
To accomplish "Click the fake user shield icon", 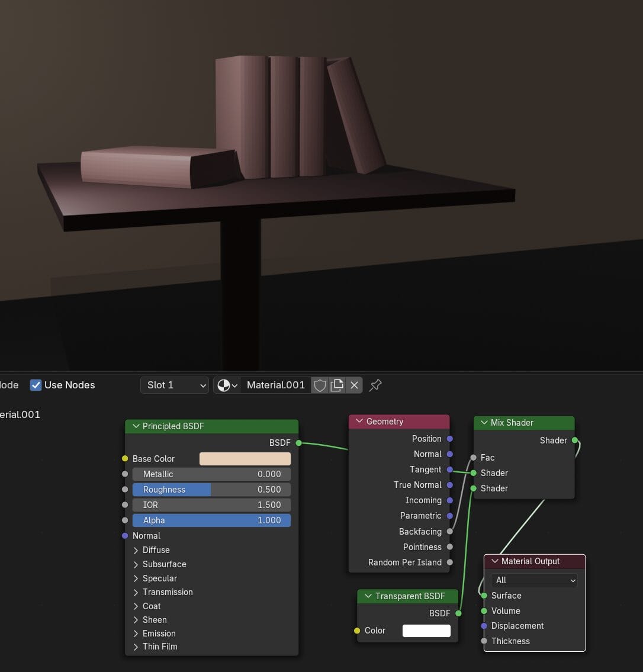I will point(320,385).
